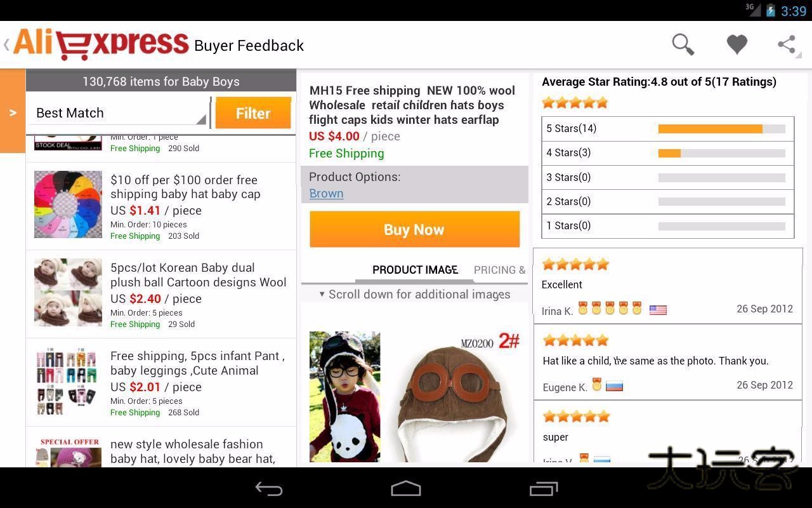Tap the heart wishlist icon
812x508 pixels.
point(737,44)
